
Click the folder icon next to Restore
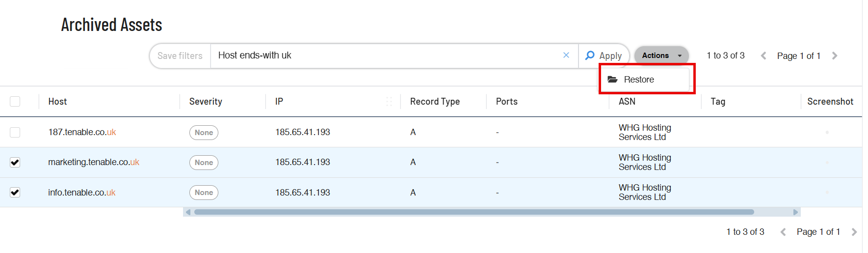point(612,79)
